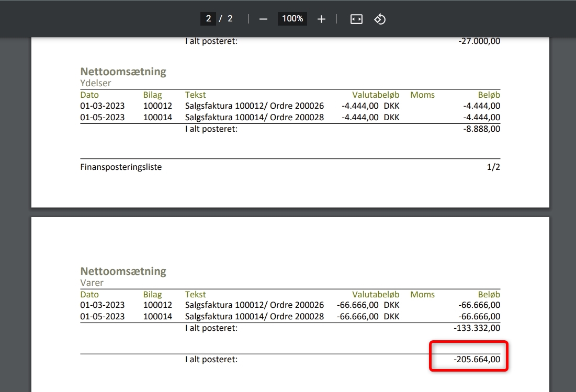Screen dimensions: 576x392
Task: Rotate the document with the rotate icon
Action: pyautogui.click(x=380, y=19)
